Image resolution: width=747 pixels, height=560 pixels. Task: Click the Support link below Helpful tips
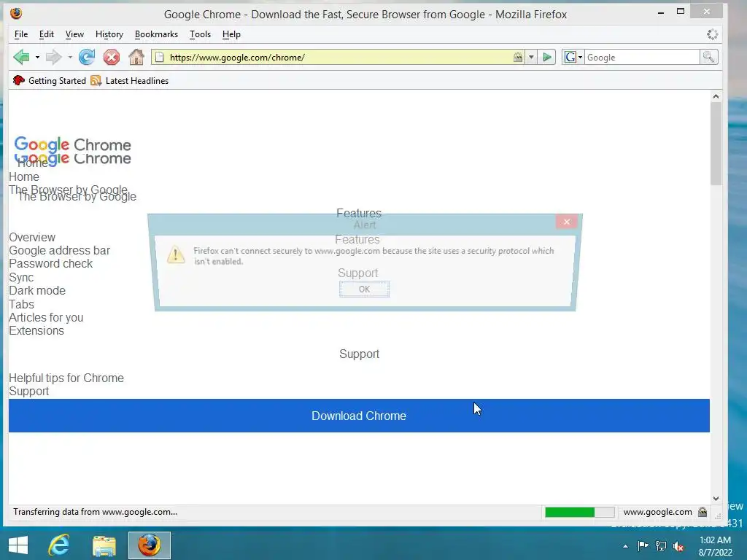tap(28, 392)
